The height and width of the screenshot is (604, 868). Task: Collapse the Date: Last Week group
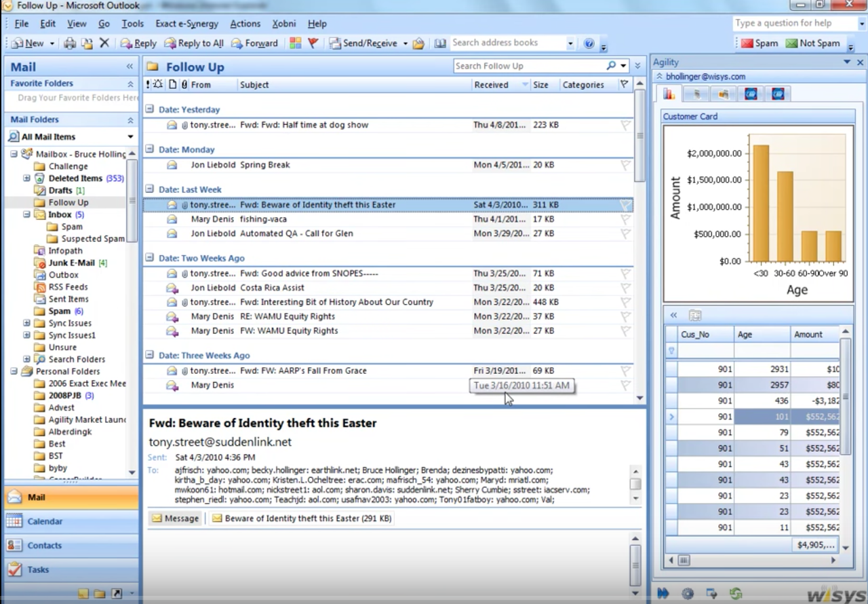coord(150,189)
